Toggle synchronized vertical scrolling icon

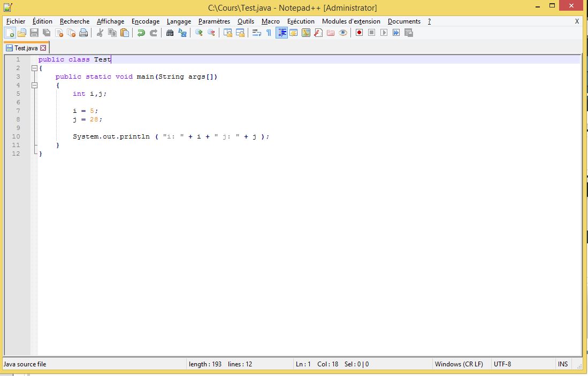tap(227, 33)
